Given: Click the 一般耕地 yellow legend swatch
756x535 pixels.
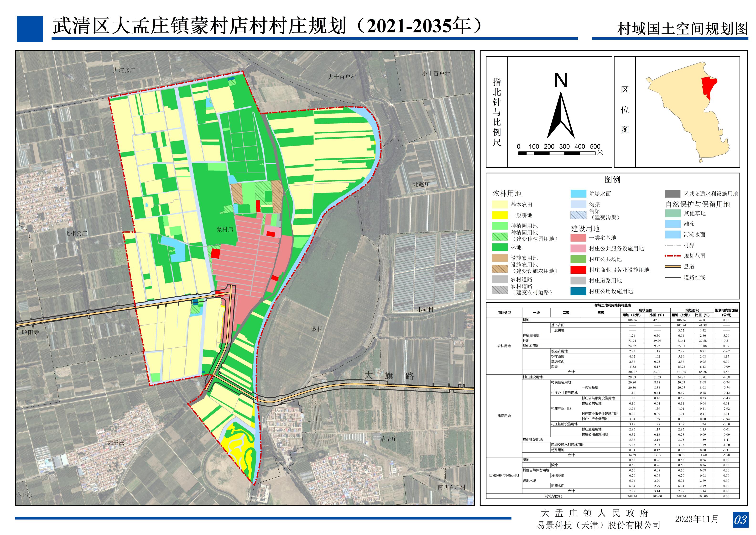Looking at the screenshot, I should [500, 215].
